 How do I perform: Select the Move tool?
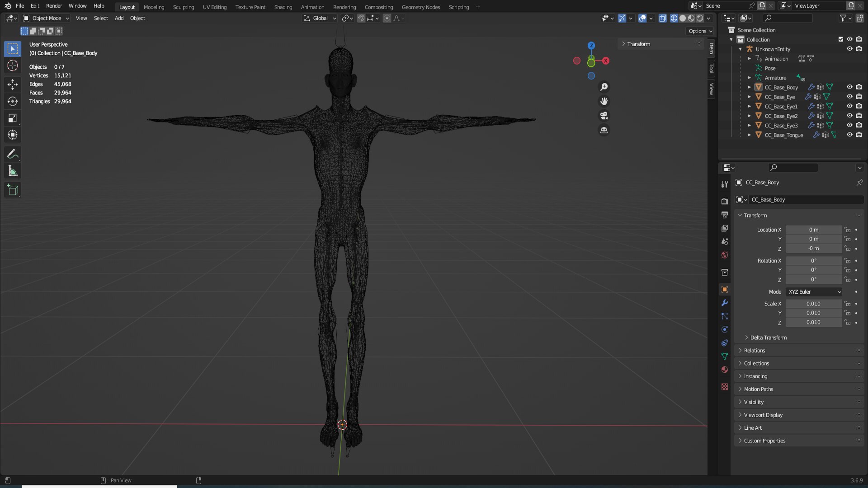point(13,84)
